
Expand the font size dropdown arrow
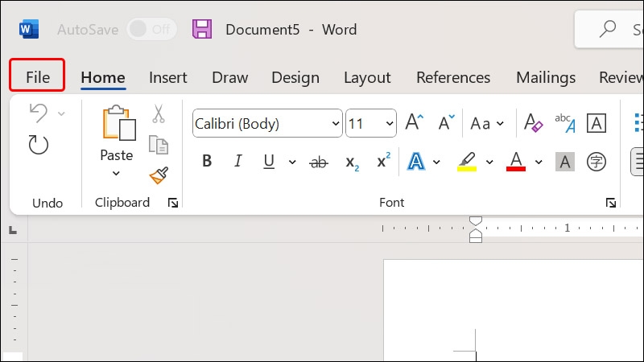390,123
